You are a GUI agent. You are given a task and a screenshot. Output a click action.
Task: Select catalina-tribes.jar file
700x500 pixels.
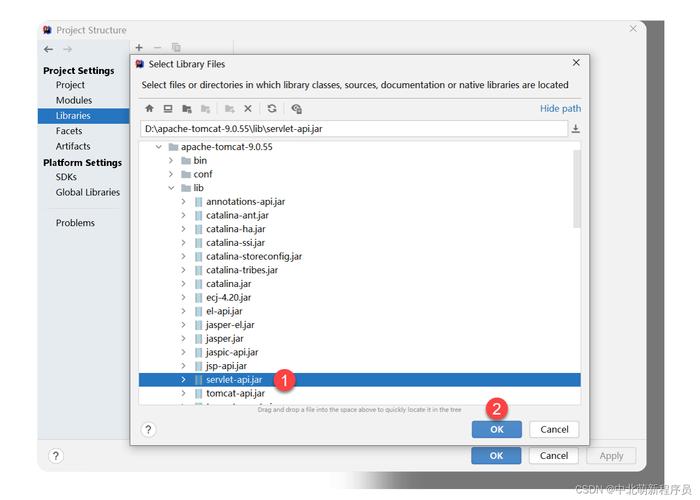(242, 270)
